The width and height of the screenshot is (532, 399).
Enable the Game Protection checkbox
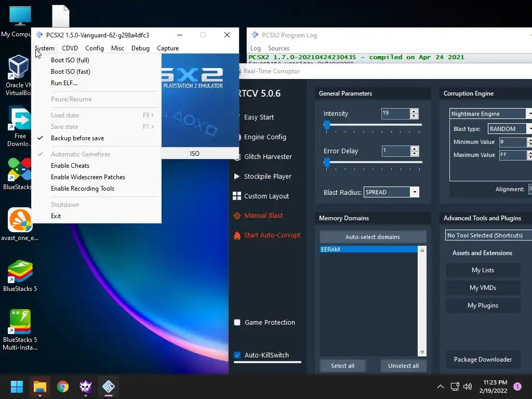[237, 322]
